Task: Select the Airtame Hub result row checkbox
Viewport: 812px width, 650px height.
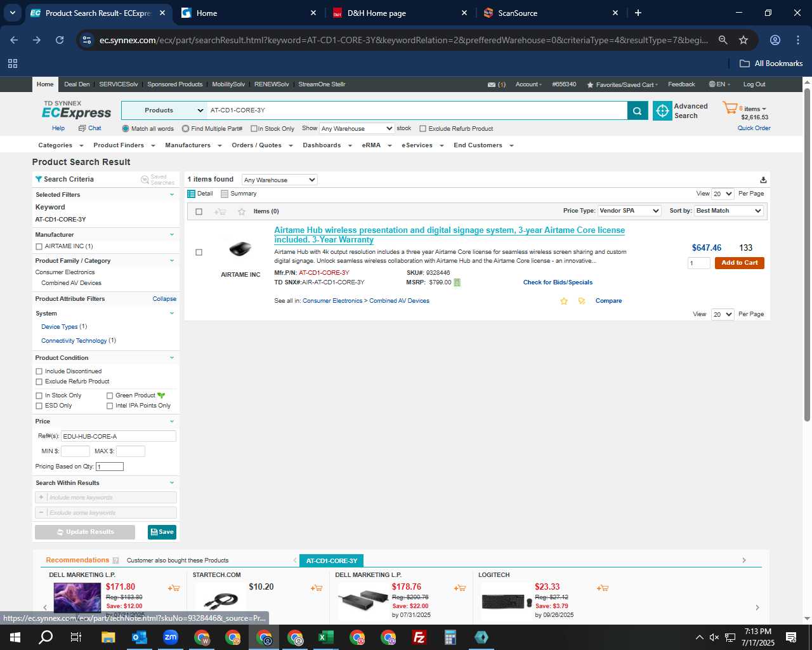Action: click(199, 253)
